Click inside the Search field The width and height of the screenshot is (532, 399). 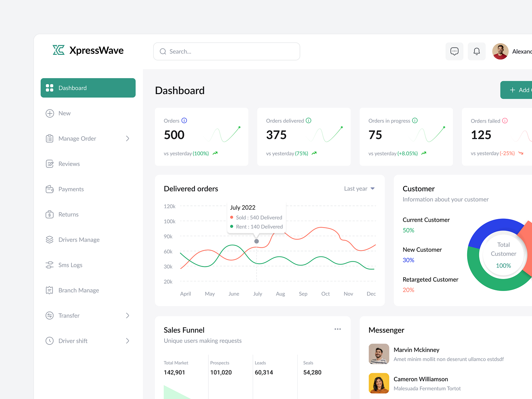pyautogui.click(x=226, y=51)
